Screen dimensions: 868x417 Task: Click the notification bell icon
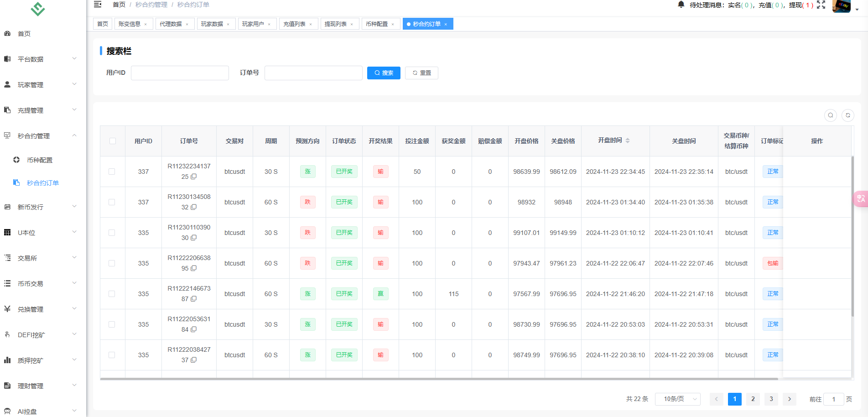[x=681, y=5]
